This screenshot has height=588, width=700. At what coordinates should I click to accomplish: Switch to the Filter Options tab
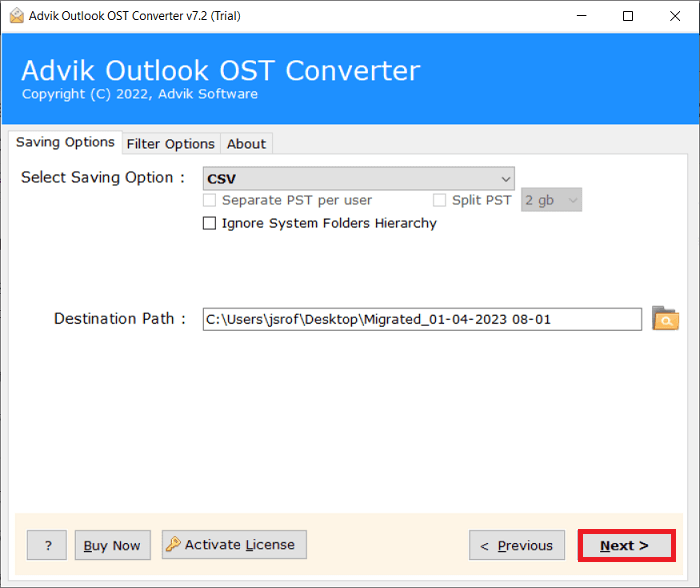(171, 144)
